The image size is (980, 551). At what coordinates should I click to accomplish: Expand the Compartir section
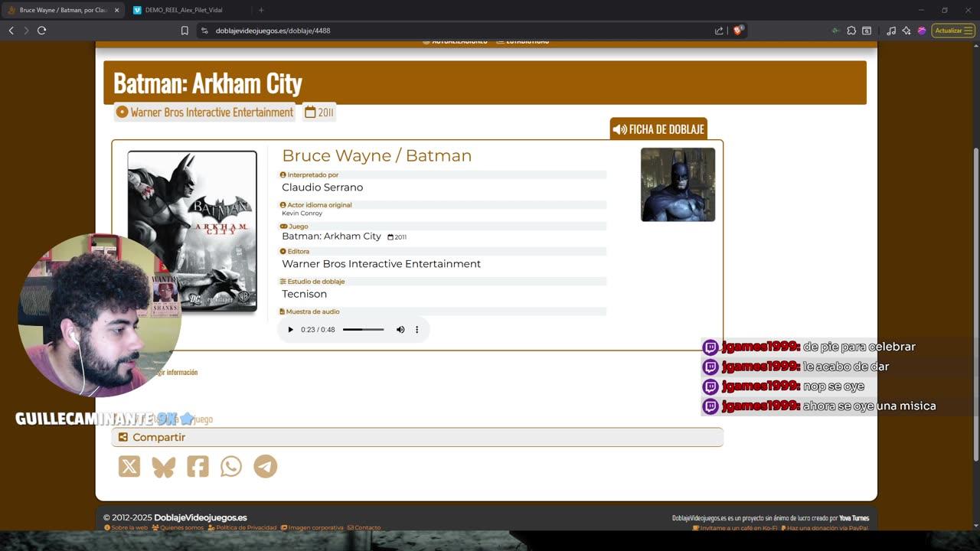click(417, 437)
